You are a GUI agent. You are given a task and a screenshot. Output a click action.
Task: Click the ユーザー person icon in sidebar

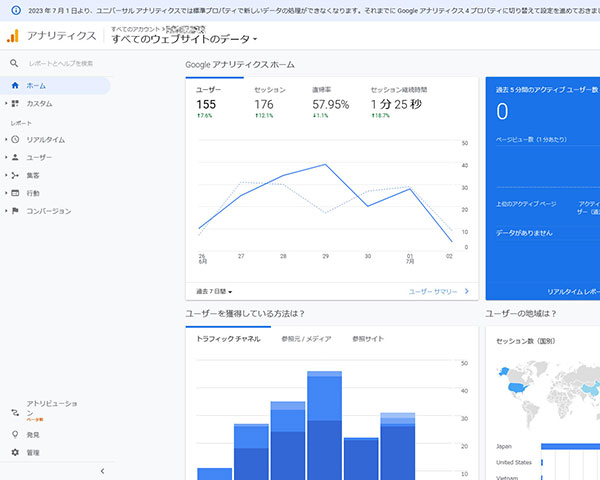point(15,157)
